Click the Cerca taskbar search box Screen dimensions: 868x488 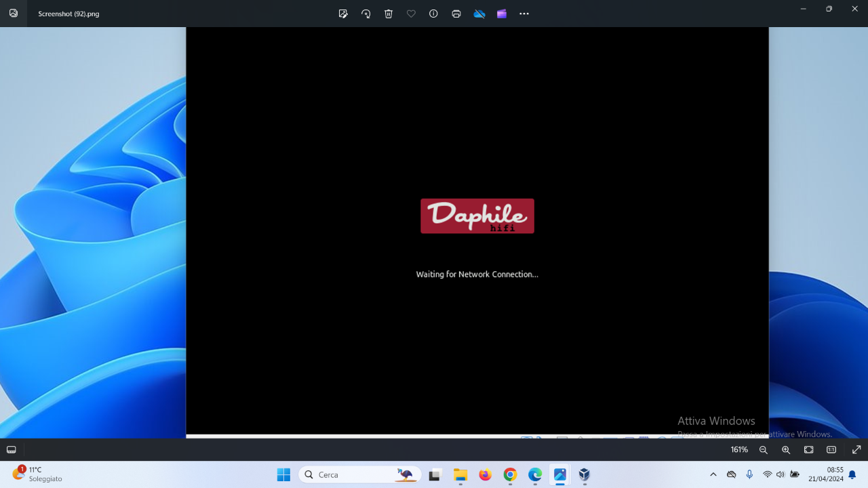pyautogui.click(x=360, y=474)
